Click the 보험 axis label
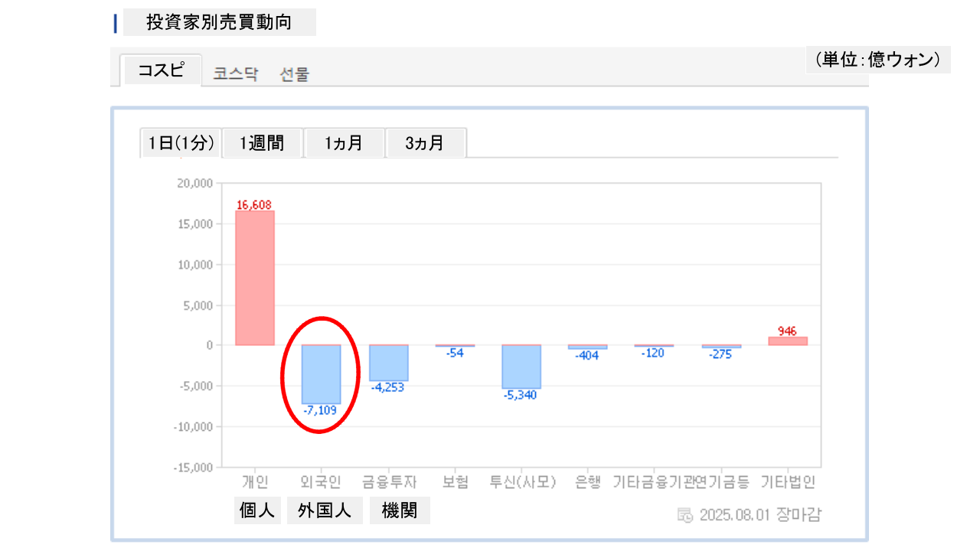 [455, 482]
